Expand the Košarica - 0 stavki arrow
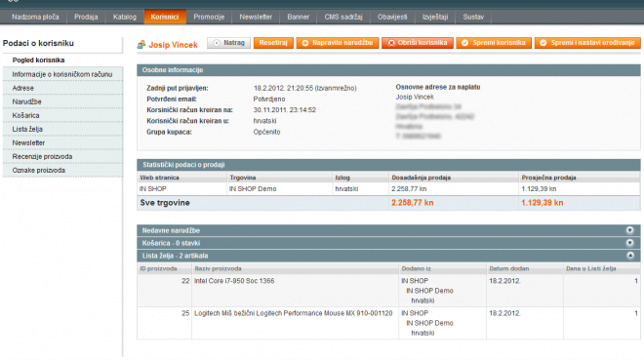This screenshot has width=644, height=361. 629,243
